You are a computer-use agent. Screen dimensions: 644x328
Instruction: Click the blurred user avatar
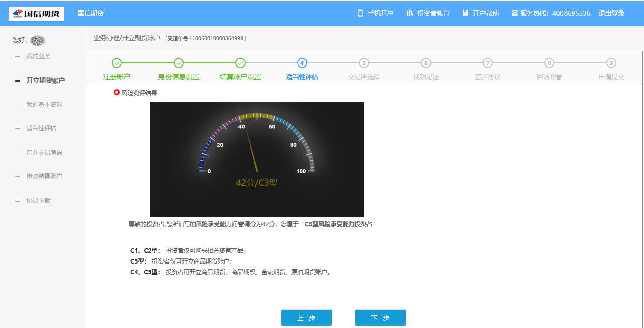[x=38, y=41]
